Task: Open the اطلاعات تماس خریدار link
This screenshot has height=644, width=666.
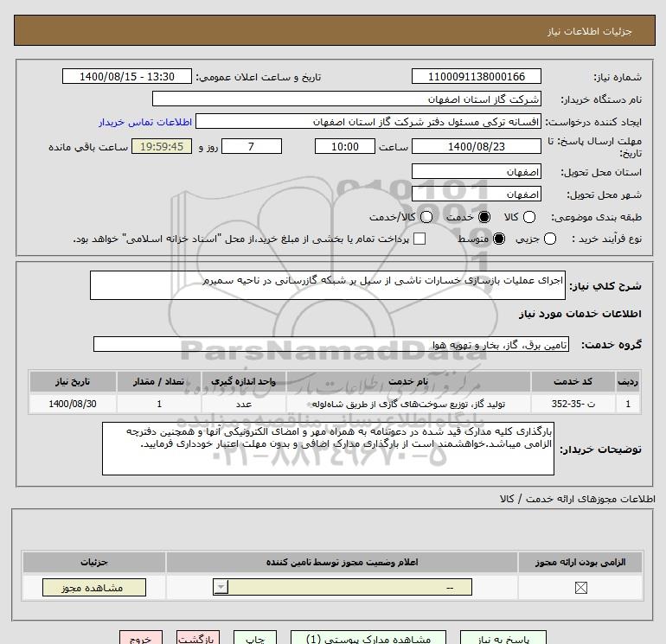Action: [x=145, y=122]
